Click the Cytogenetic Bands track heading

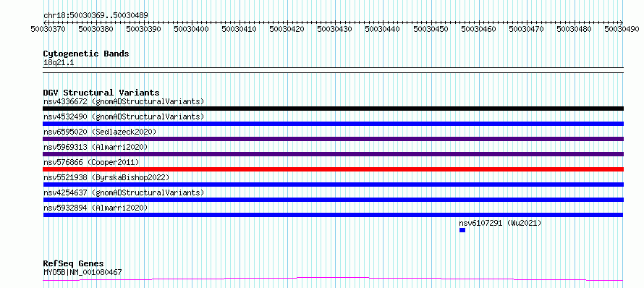tap(86, 54)
